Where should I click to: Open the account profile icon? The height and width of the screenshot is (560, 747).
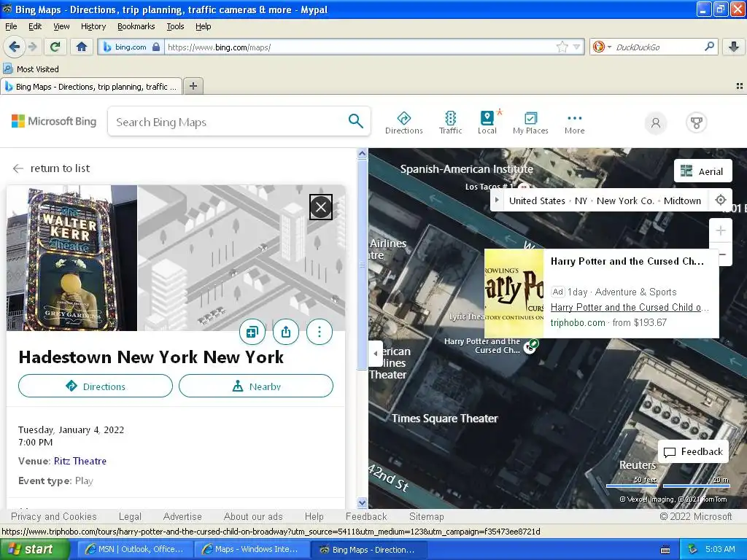pos(656,122)
